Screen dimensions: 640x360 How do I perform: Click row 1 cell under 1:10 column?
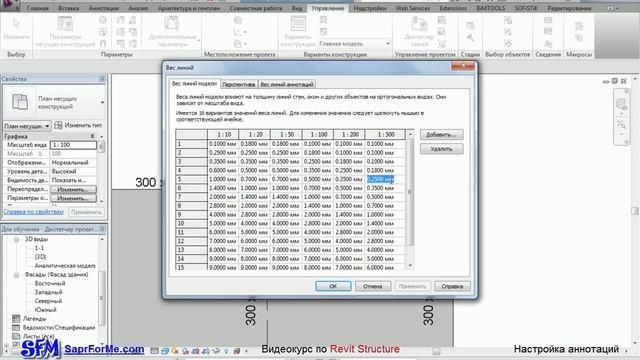222,144
